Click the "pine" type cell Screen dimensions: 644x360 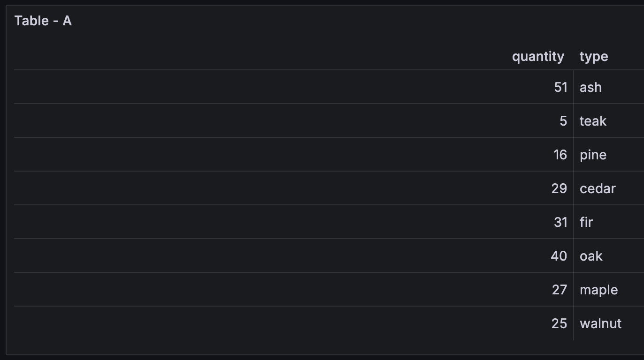point(593,155)
